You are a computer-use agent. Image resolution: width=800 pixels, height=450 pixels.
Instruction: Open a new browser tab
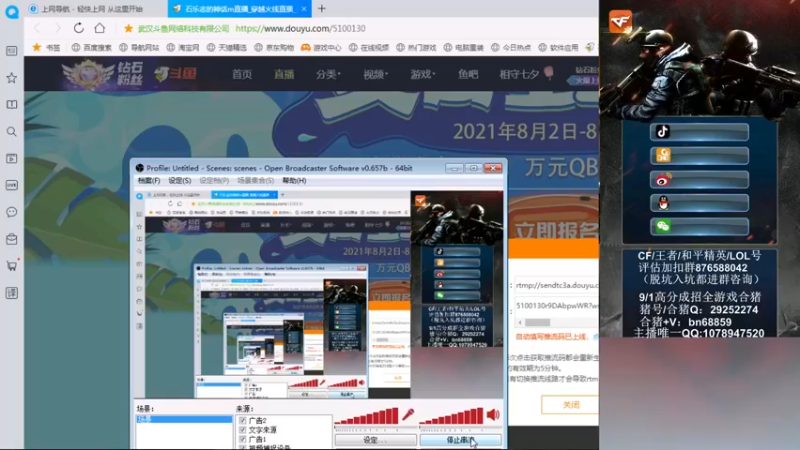[x=321, y=9]
